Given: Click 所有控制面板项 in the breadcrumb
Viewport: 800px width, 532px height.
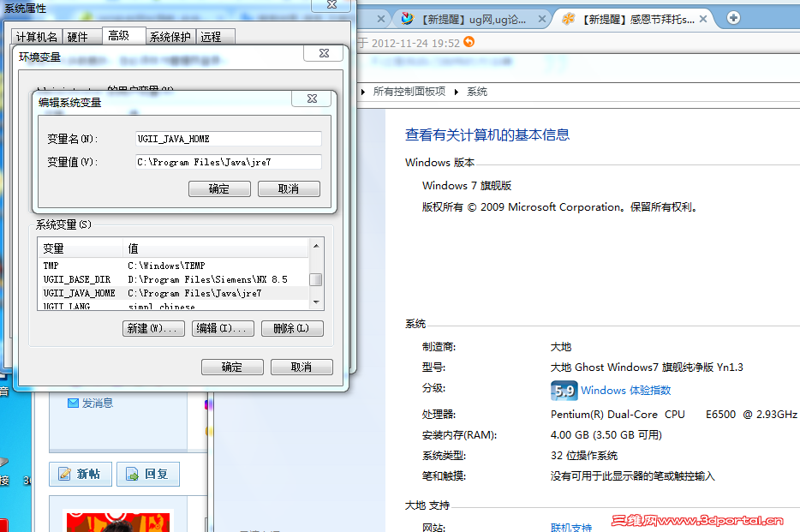Looking at the screenshot, I should (409, 92).
